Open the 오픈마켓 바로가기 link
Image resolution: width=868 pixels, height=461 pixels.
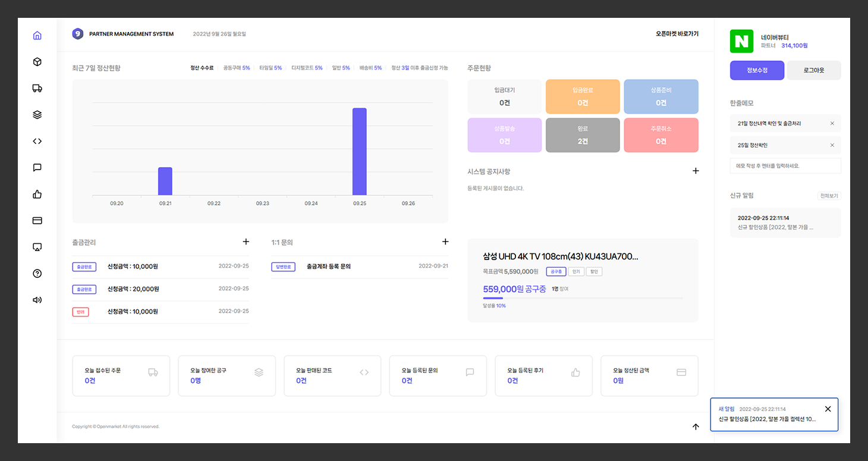coord(677,34)
